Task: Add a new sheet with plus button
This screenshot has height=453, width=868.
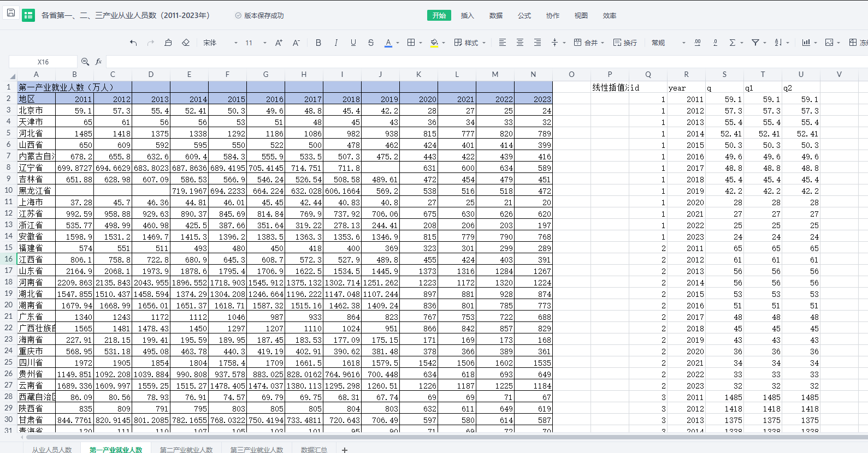Action: point(345,449)
